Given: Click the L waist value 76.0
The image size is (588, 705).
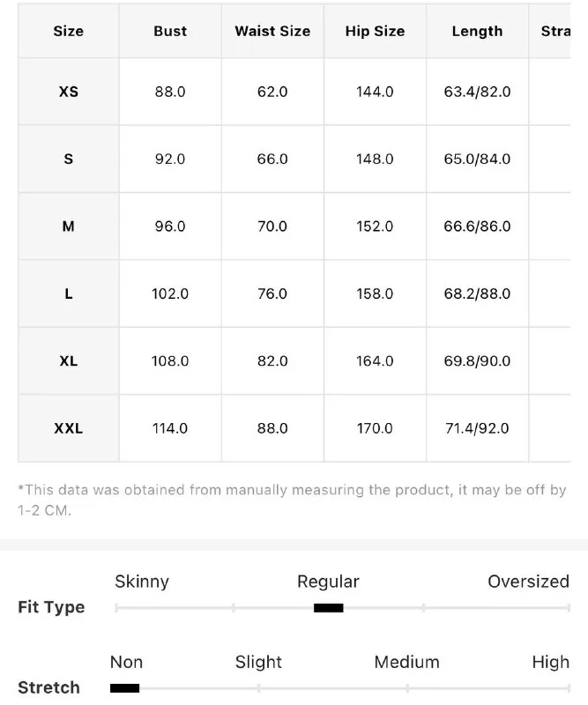Looking at the screenshot, I should pos(272,293).
